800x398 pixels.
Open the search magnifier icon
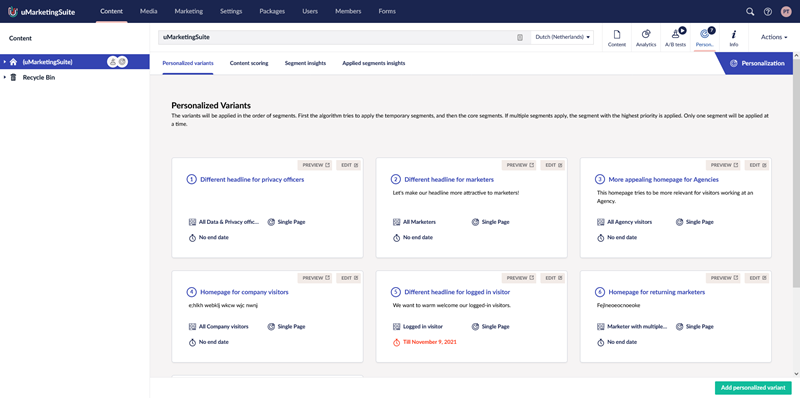750,11
